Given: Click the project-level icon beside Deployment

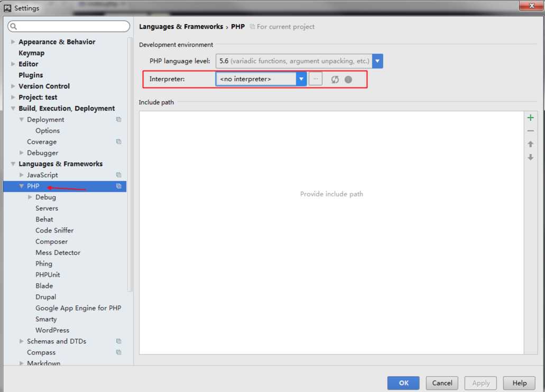Looking at the screenshot, I should 118,119.
